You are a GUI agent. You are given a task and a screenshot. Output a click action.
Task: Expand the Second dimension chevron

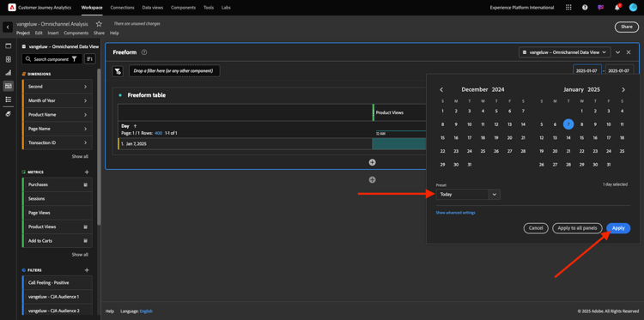tap(85, 87)
